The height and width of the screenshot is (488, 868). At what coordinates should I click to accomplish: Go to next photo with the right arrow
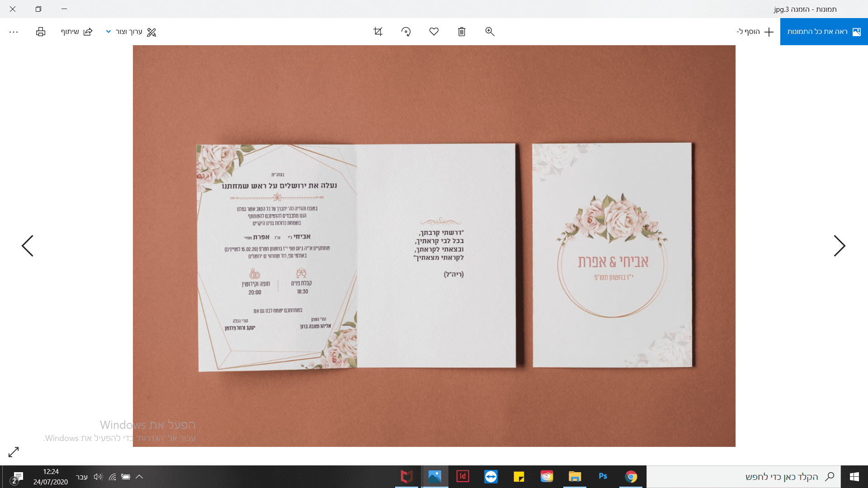839,246
